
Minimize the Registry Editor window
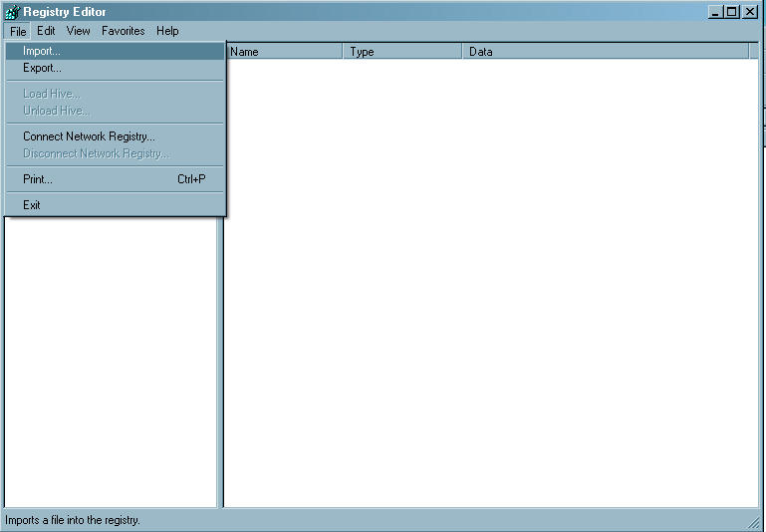point(715,12)
